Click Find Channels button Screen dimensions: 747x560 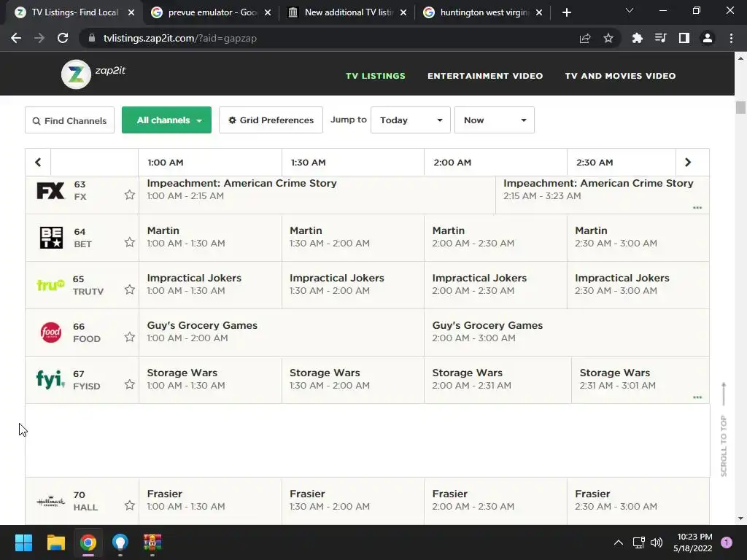coord(69,120)
